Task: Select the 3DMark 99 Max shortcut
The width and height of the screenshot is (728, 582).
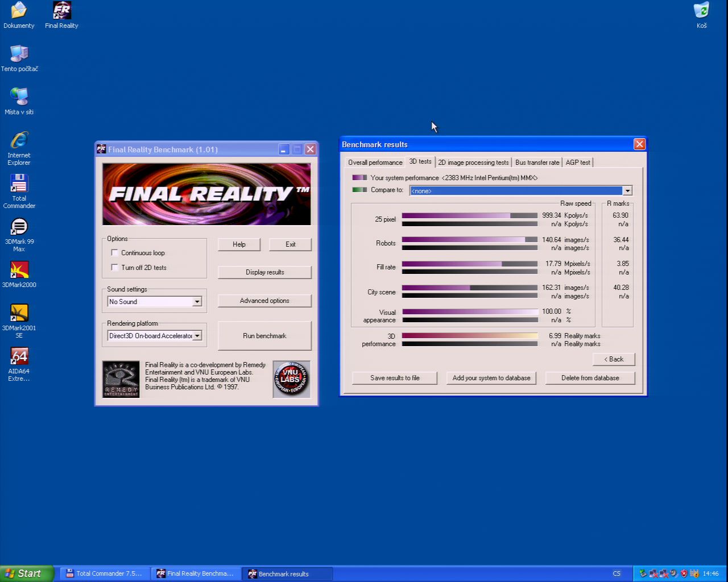Action: point(19,235)
